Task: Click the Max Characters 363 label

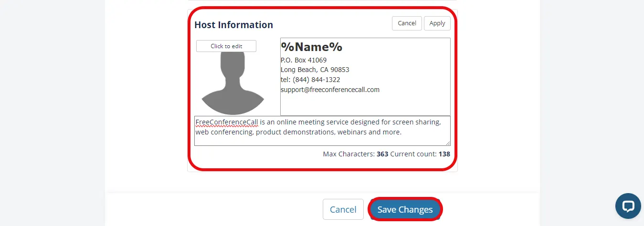Action: 355,154
